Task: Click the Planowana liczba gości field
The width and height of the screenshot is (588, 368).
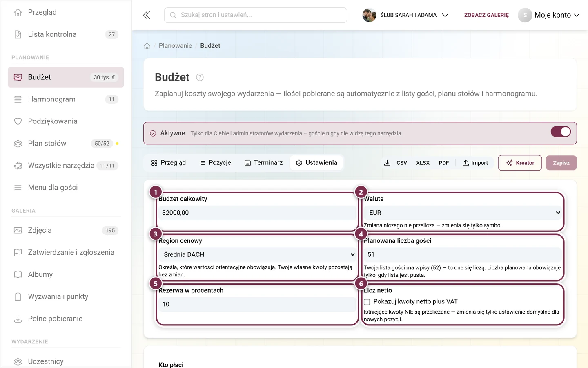Action: [463, 254]
